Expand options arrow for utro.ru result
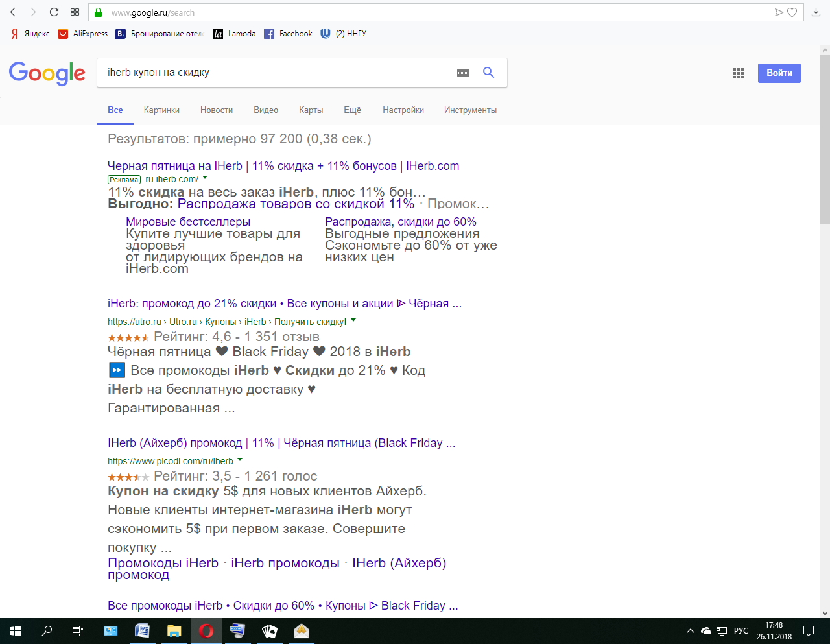 353,320
